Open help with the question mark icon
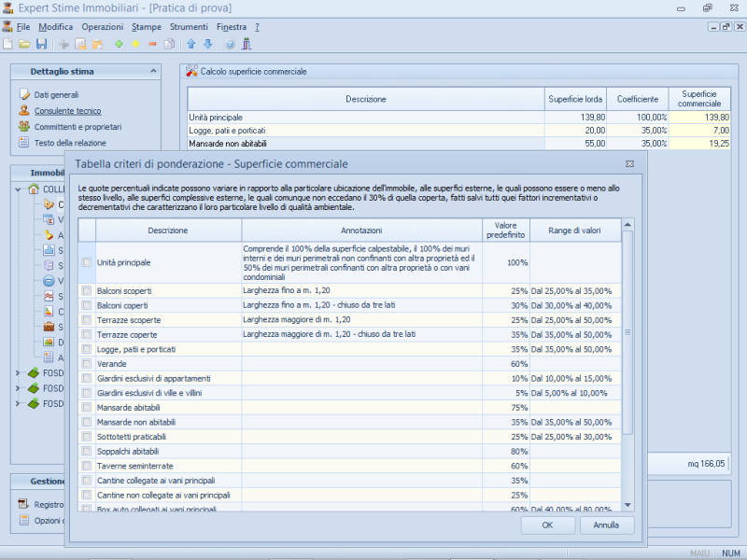 [230, 44]
